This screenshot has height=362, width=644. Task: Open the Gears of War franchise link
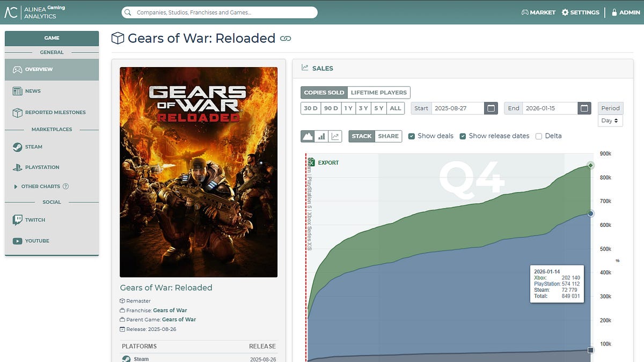click(170, 311)
